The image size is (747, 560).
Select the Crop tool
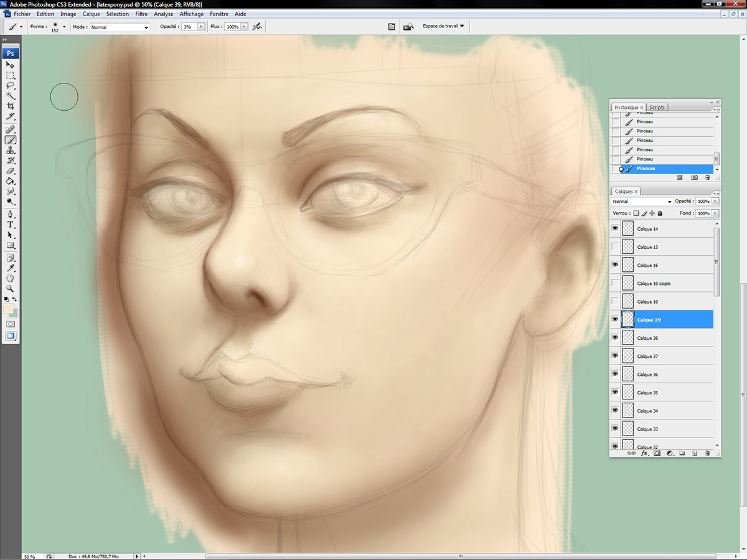(11, 106)
